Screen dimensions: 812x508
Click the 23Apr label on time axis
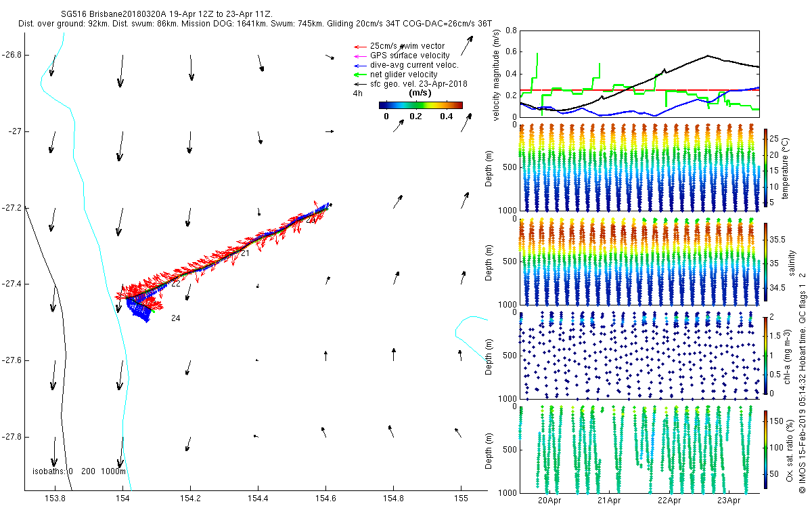729,501
